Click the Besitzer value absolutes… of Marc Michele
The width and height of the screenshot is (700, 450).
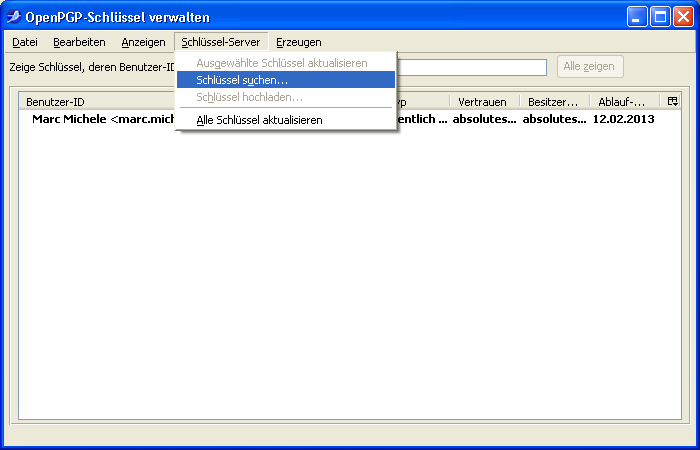(x=554, y=119)
